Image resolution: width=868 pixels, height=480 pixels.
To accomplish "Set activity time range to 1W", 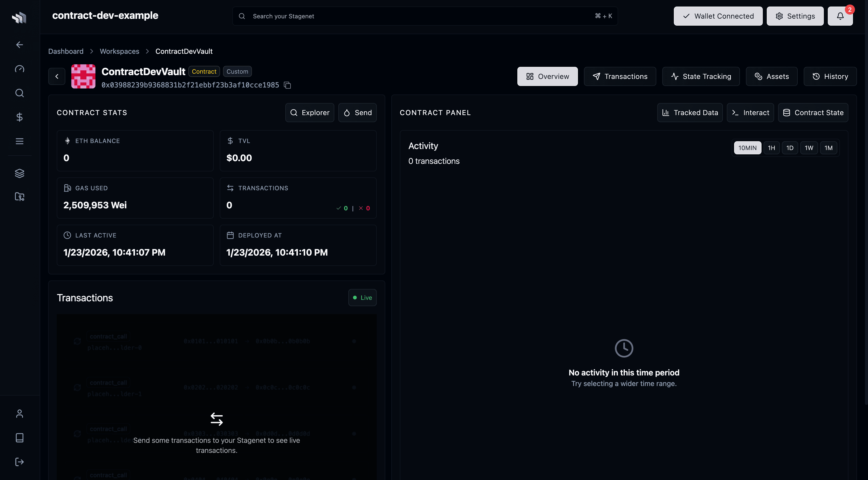I will [809, 148].
